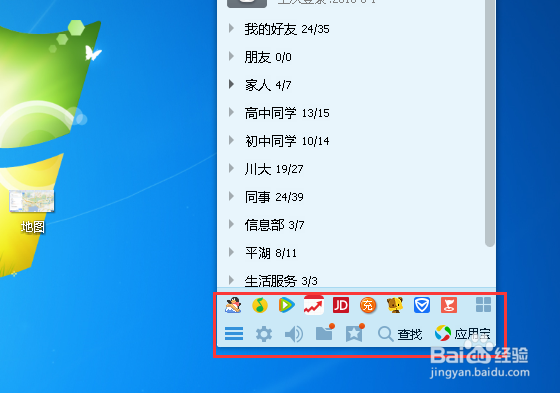Select the 信息部 3/7 group label
The height and width of the screenshot is (393, 560).
(x=274, y=225)
